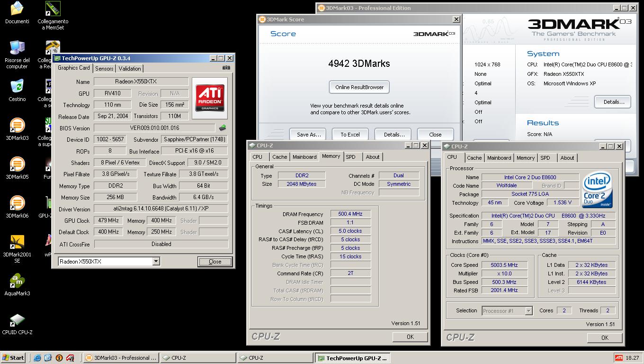Click the BIOS save chip icon in GPU-Z
644x364 pixels.
(x=222, y=128)
